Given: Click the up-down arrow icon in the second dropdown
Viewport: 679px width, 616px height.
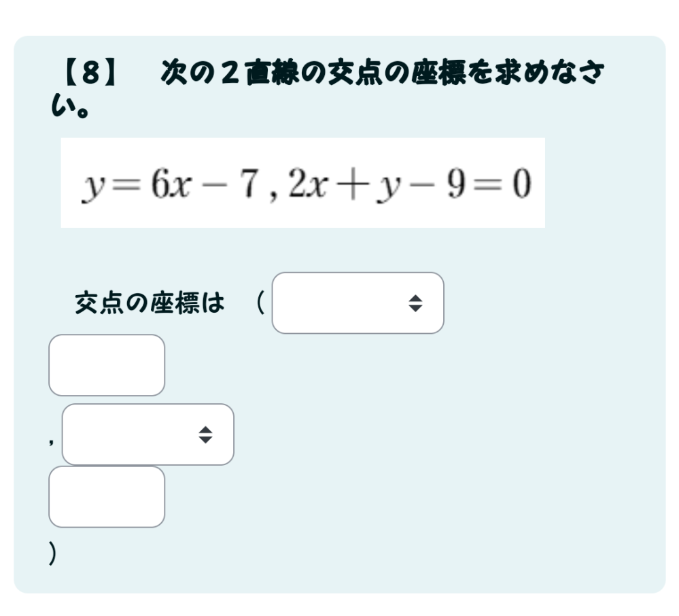Looking at the screenshot, I should 205,434.
